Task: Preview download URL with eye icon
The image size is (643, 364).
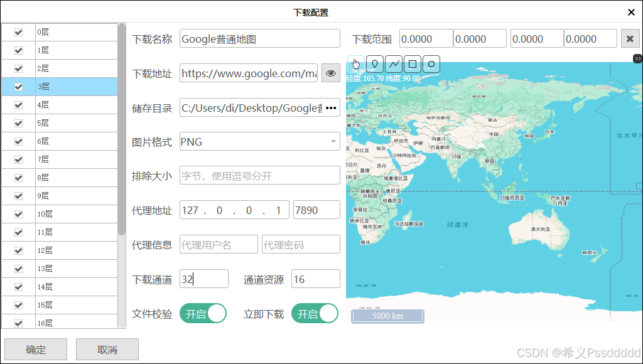Action: [330, 73]
